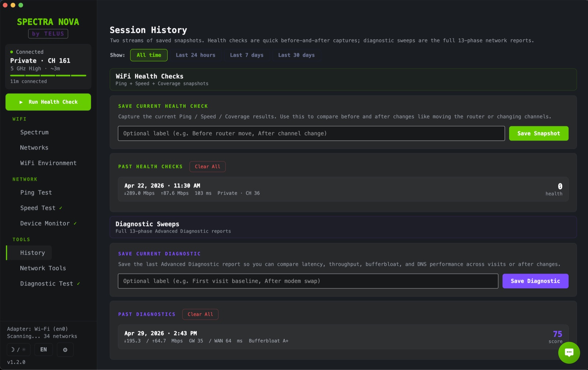588x370 pixels.
Task: Go to Speed Test
Action: [38, 208]
